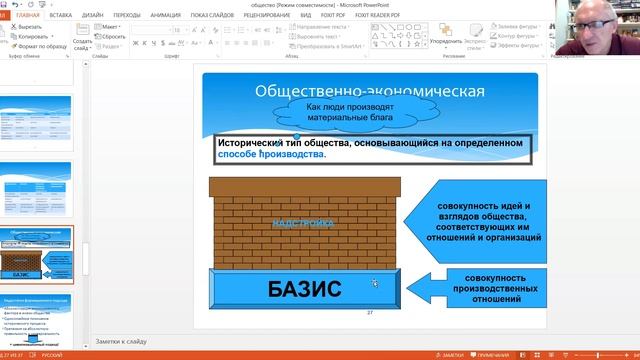The image size is (640, 360).
Task: Click the Line Spacing icon
Action: 279,30
